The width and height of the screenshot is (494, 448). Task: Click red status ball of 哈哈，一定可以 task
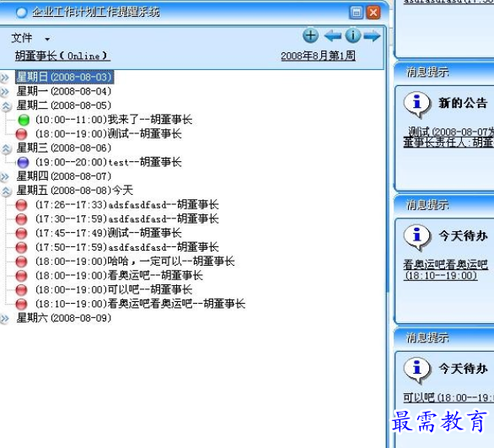(21, 262)
